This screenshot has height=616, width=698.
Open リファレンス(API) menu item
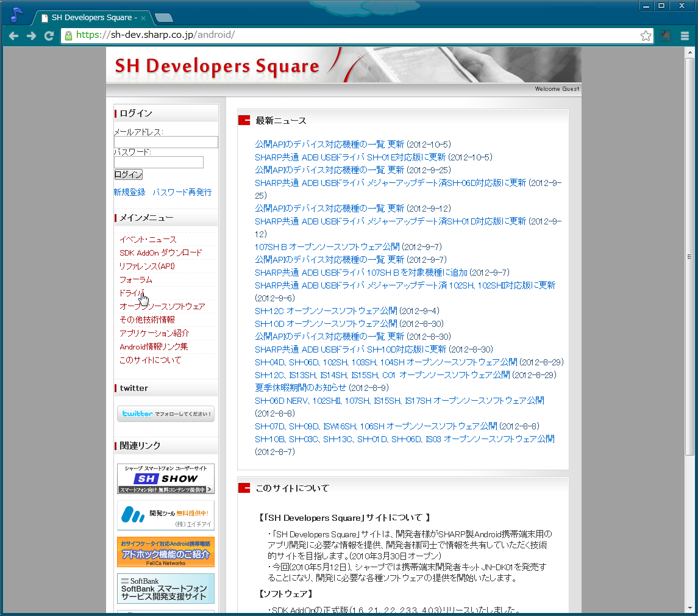147,267
